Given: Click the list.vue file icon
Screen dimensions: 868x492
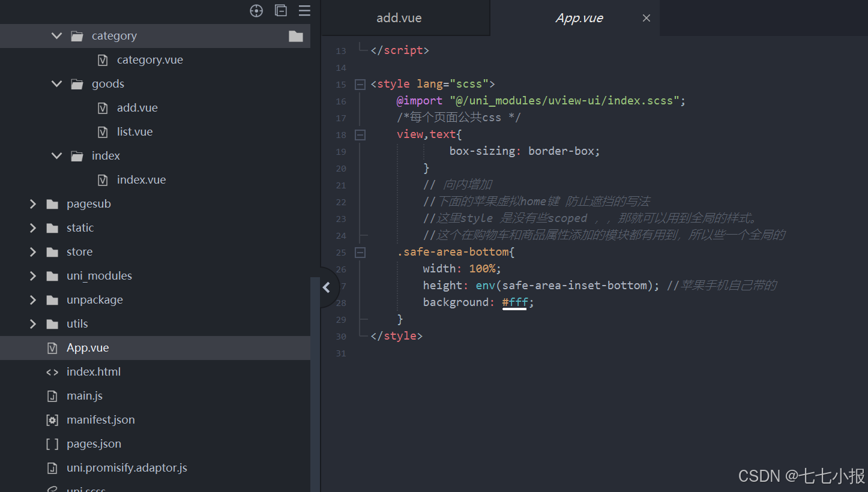Looking at the screenshot, I should 103,132.
